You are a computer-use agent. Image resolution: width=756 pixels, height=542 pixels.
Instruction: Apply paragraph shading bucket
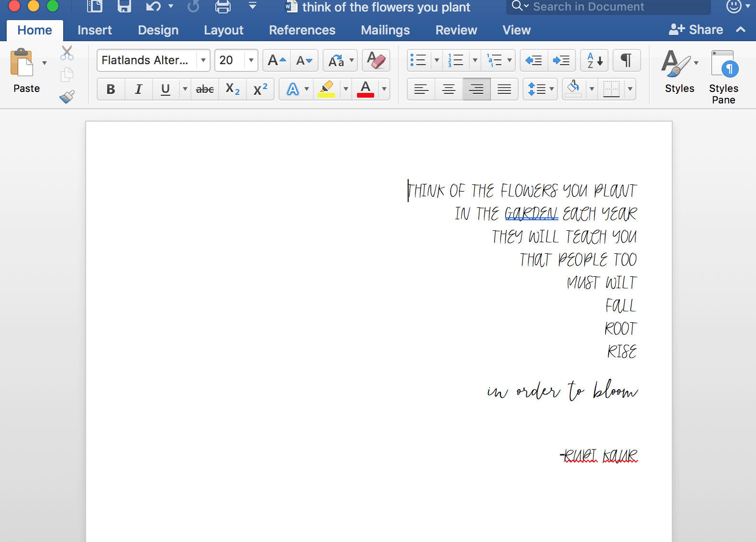coord(573,89)
